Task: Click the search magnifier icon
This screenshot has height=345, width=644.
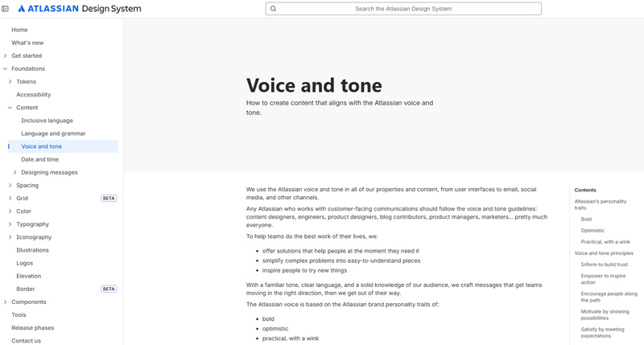Action: 274,9
